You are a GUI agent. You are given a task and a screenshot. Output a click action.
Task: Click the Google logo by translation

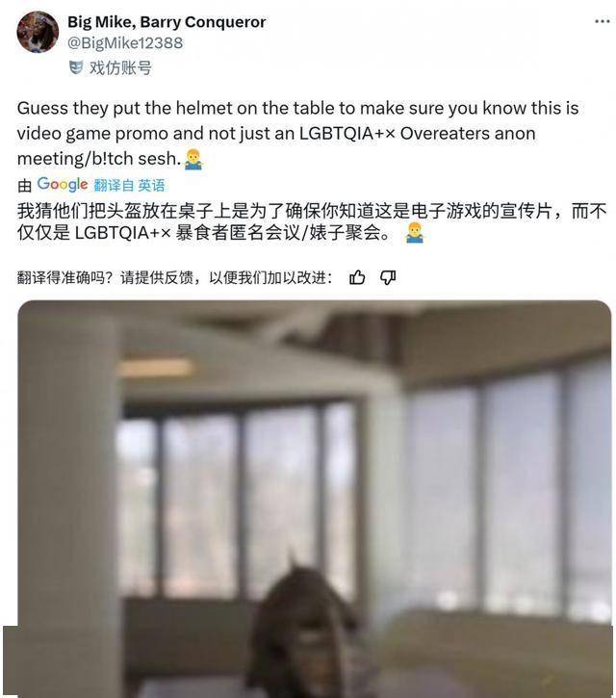[63, 184]
